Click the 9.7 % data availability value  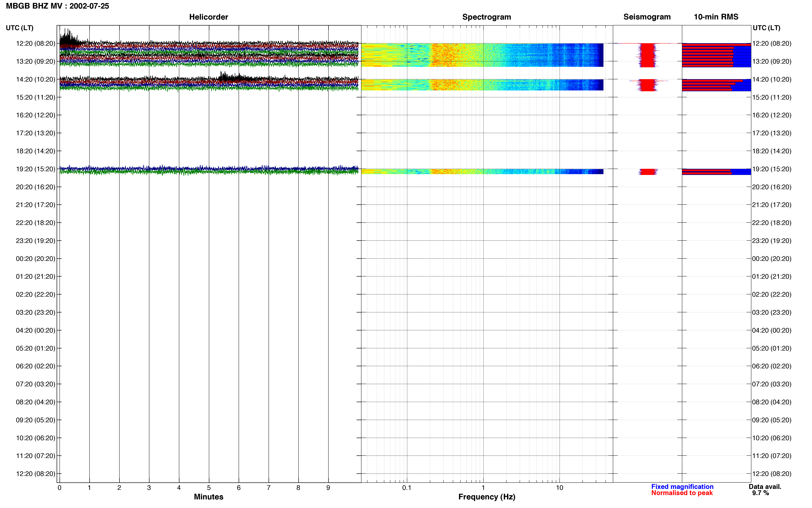tap(760, 493)
